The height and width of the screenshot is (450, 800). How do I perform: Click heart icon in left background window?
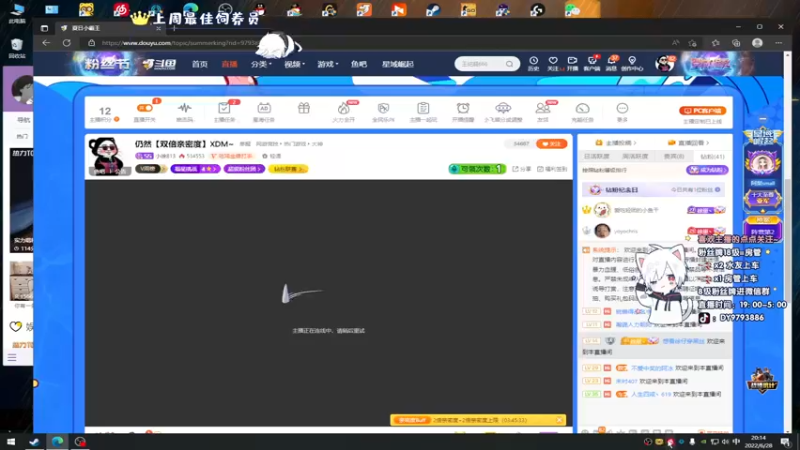16,326
